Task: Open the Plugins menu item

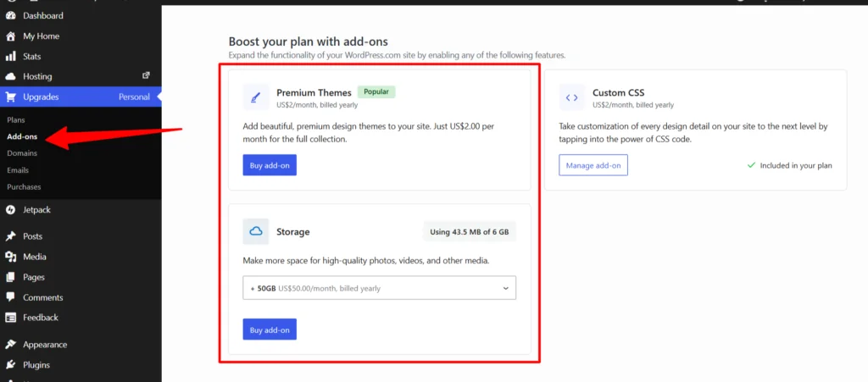Action: coord(81,365)
